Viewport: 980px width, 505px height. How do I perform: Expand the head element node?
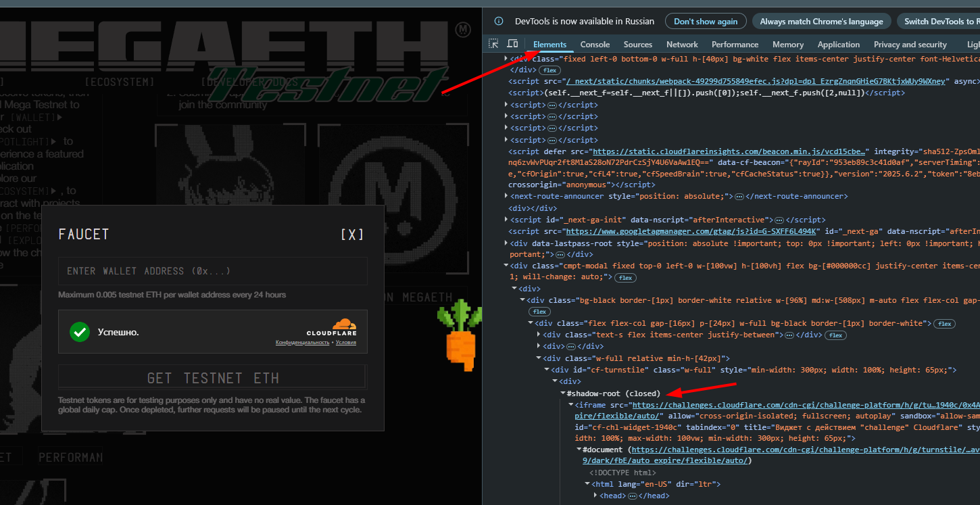point(595,496)
